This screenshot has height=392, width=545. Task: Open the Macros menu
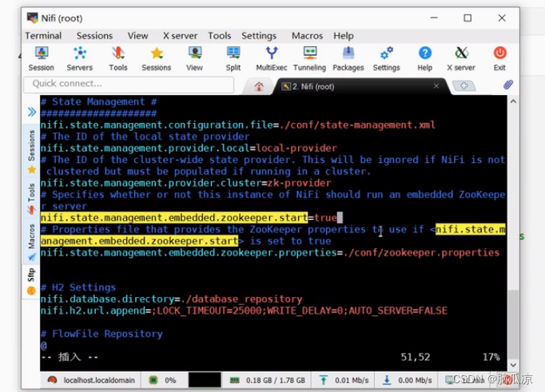point(307,36)
